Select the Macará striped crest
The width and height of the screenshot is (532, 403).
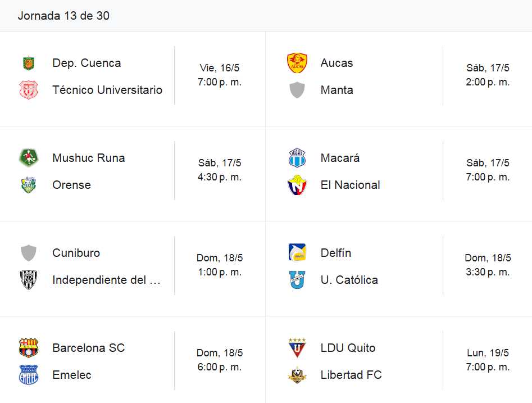297,158
